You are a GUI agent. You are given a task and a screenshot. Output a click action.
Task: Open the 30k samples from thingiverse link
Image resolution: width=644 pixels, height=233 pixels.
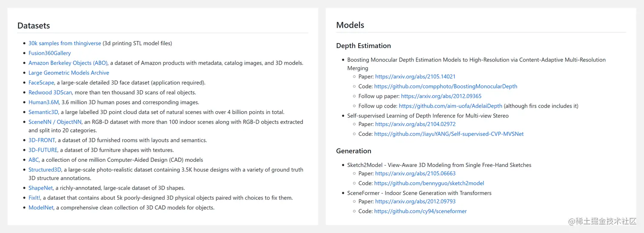point(65,43)
